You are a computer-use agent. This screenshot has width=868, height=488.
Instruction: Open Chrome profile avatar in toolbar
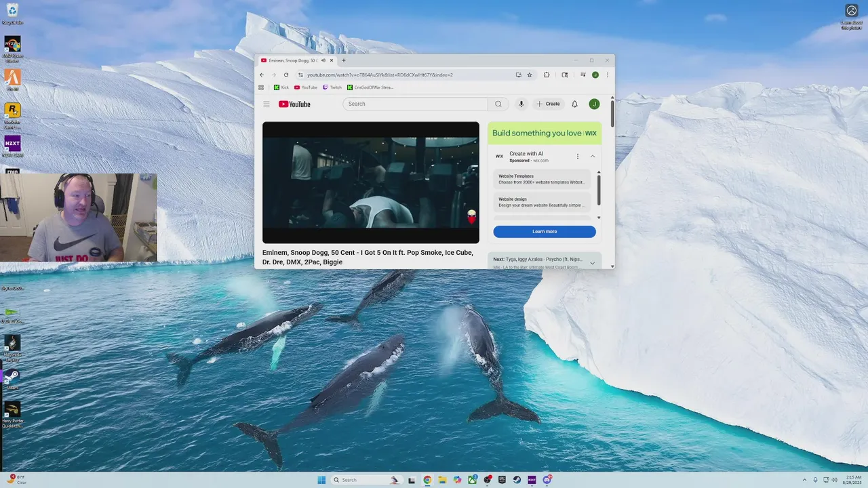pyautogui.click(x=595, y=75)
